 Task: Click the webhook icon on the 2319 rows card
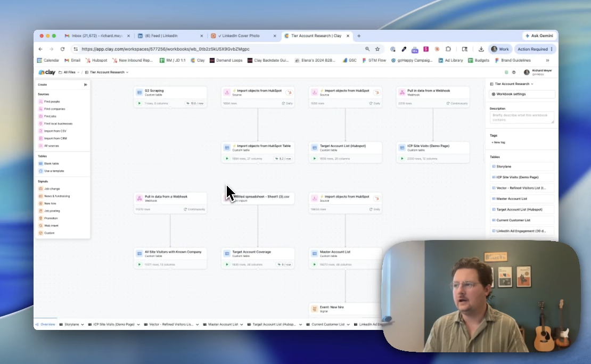point(402,92)
